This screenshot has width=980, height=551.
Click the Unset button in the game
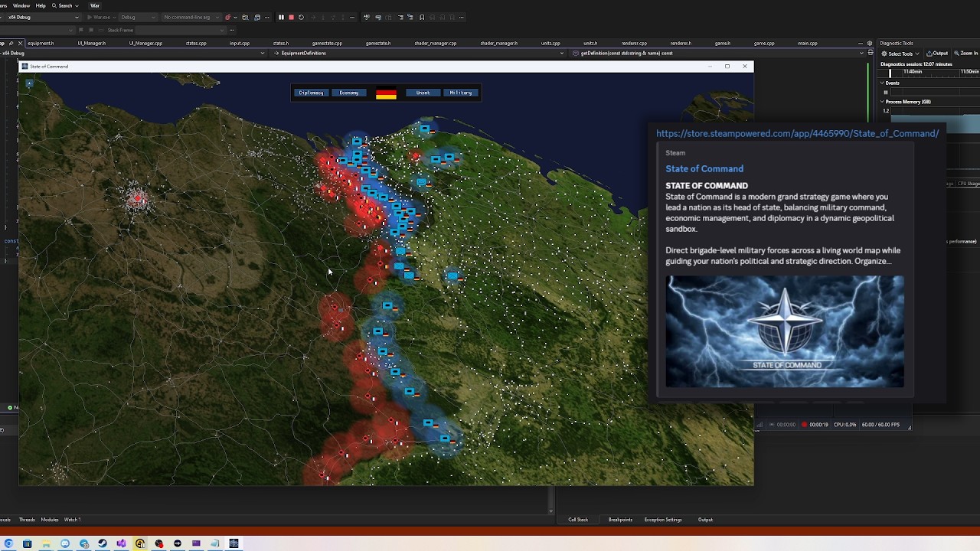[423, 93]
